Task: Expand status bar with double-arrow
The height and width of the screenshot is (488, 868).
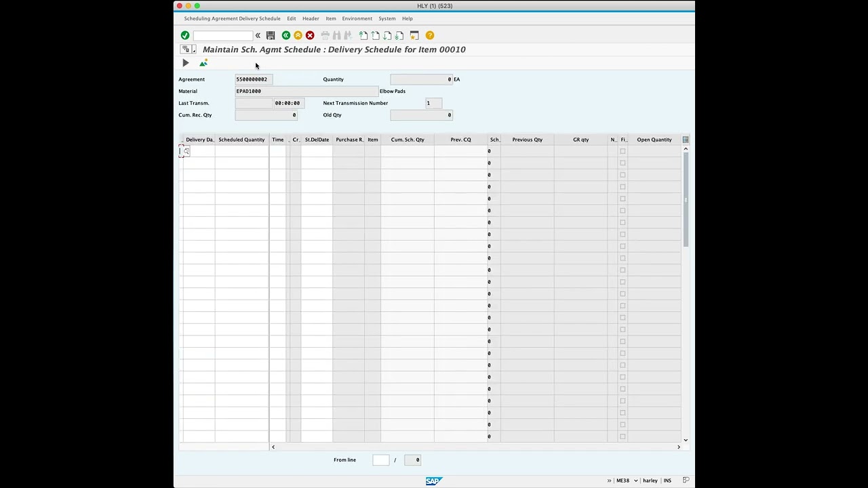Action: coord(609,481)
